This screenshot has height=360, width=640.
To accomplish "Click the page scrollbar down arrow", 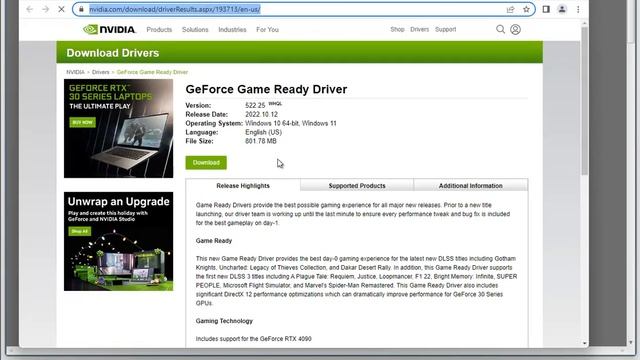I will click(x=584, y=344).
